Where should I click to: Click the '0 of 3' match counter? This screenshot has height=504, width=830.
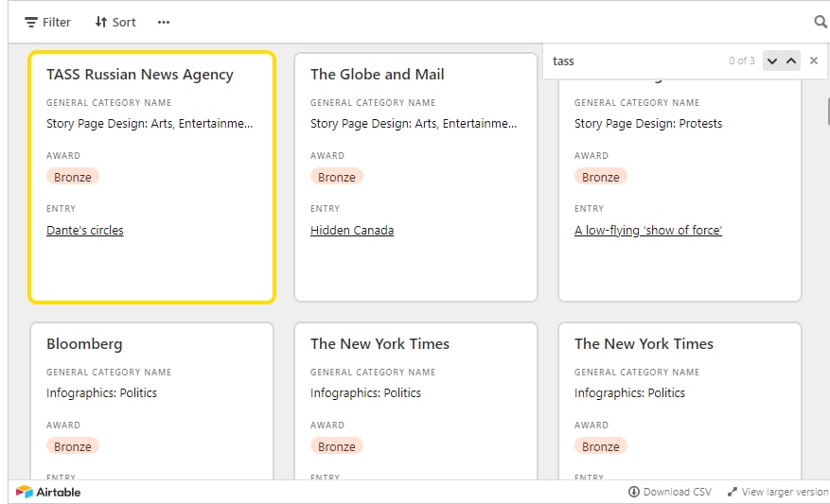pyautogui.click(x=742, y=61)
